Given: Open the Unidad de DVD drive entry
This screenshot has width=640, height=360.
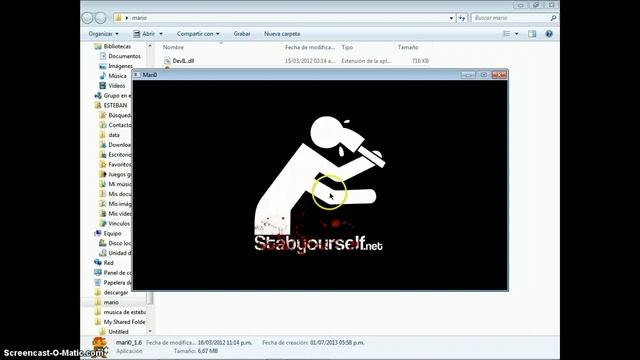Looking at the screenshot, I should [120, 253].
